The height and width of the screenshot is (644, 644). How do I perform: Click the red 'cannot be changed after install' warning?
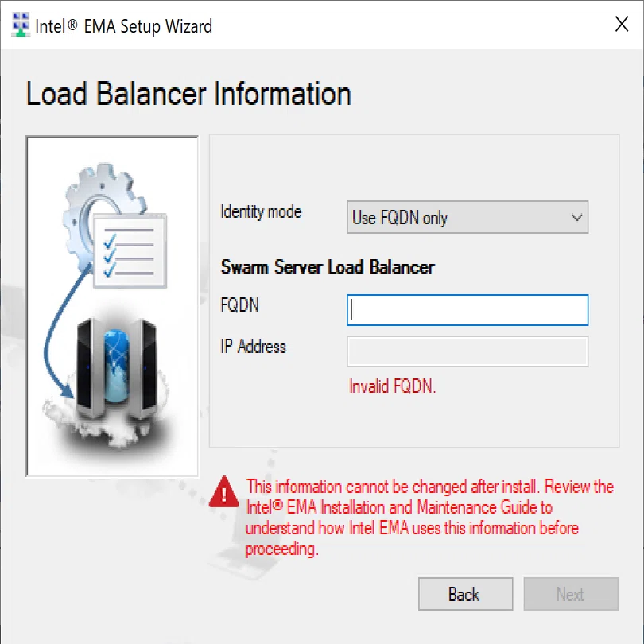pos(429,518)
